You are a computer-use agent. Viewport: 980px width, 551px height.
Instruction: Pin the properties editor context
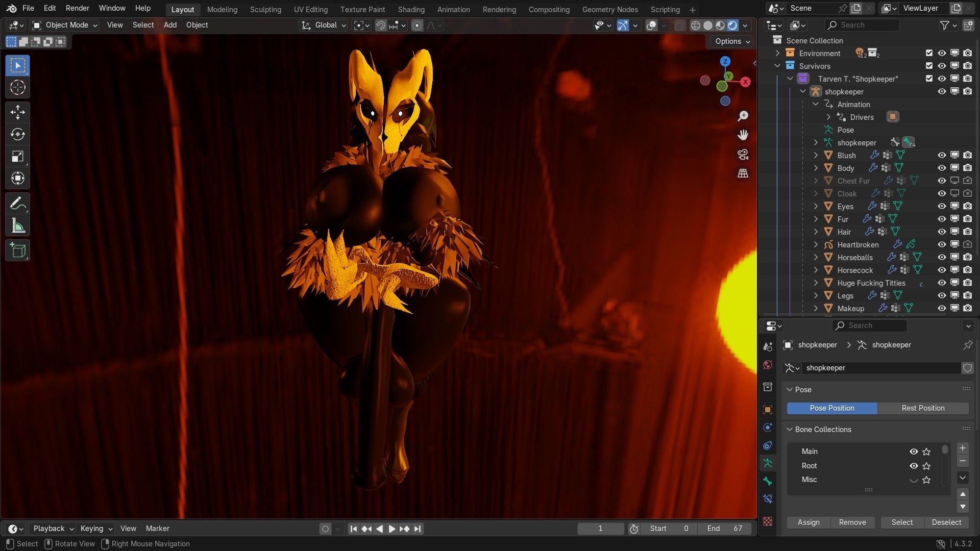pos(968,345)
